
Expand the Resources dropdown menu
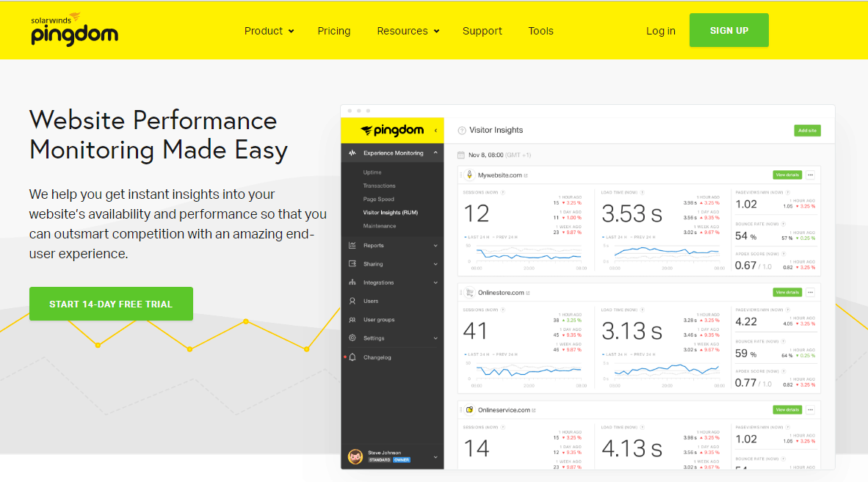(408, 31)
